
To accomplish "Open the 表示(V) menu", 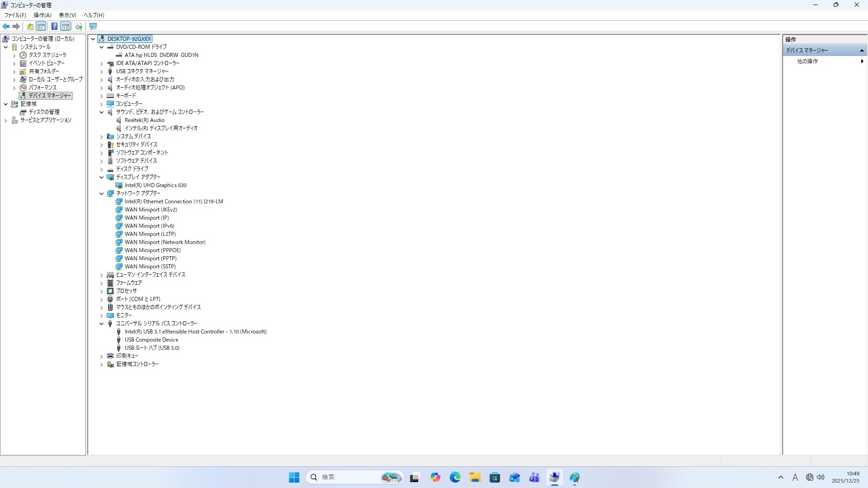I will tap(67, 15).
